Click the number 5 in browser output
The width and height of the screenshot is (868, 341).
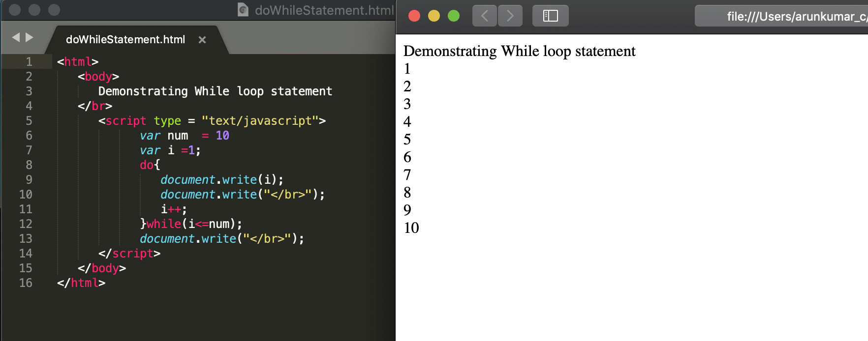407,140
